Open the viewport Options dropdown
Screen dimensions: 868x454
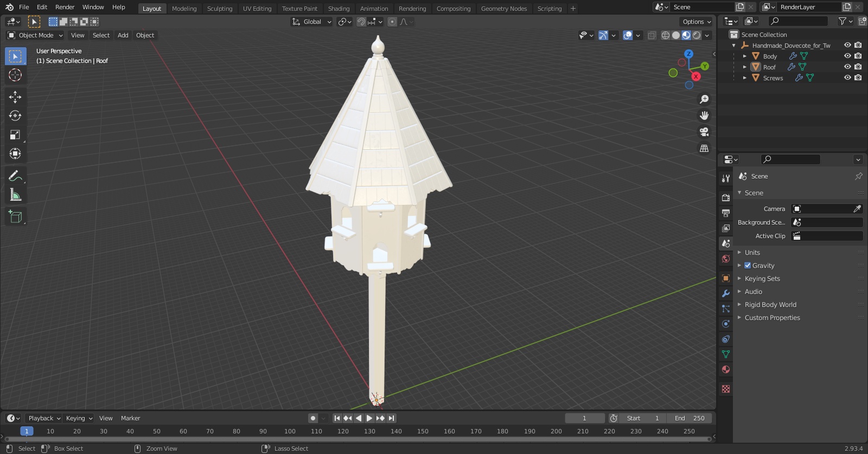[x=697, y=22]
